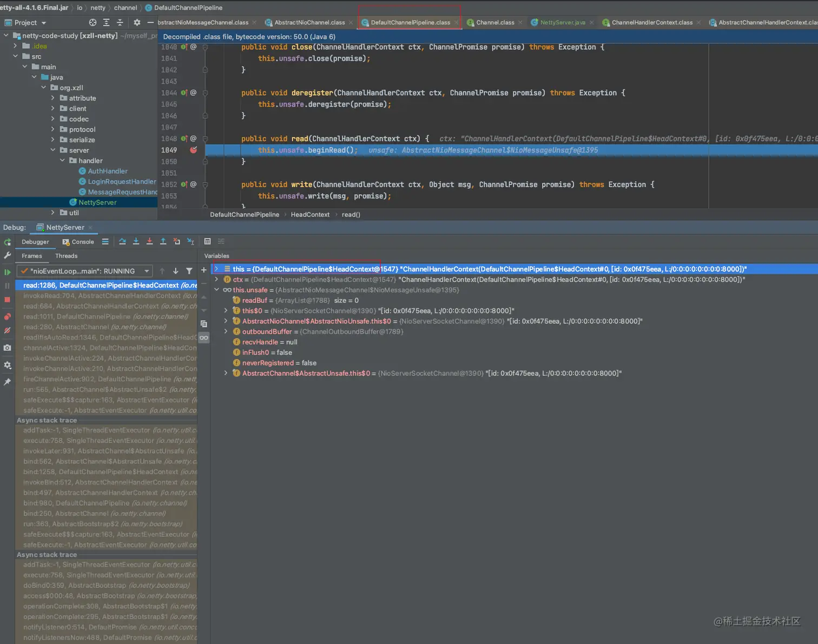Click the Drop Frame icon
This screenshot has height=644, width=818.
pos(177,242)
